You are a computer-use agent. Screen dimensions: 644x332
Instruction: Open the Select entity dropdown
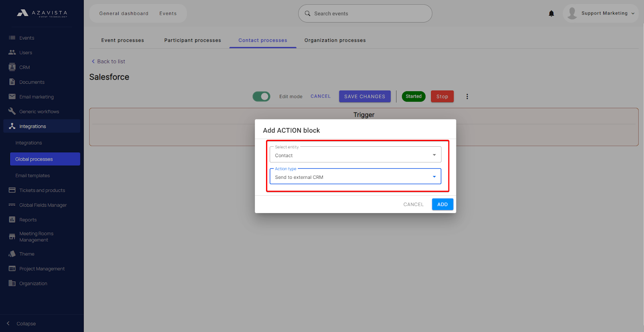pos(355,154)
